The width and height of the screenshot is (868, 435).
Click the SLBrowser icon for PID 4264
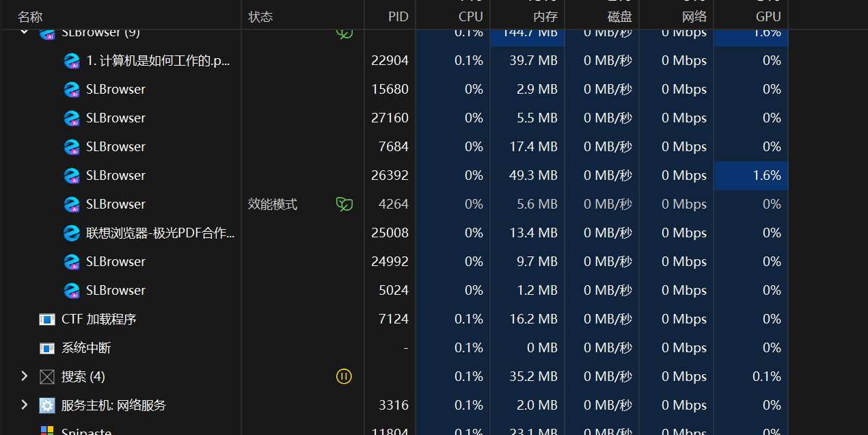(72, 205)
